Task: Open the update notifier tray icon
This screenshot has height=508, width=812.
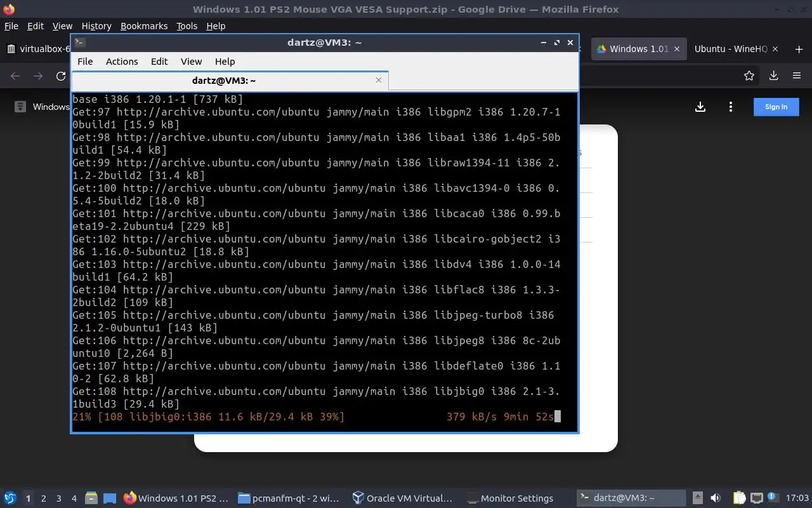Action: [773, 498]
